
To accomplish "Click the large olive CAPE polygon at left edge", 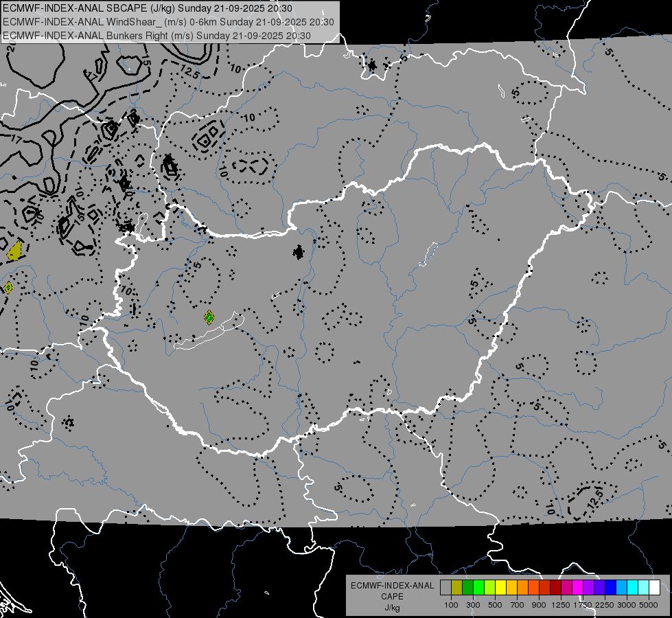I will 14,251.
